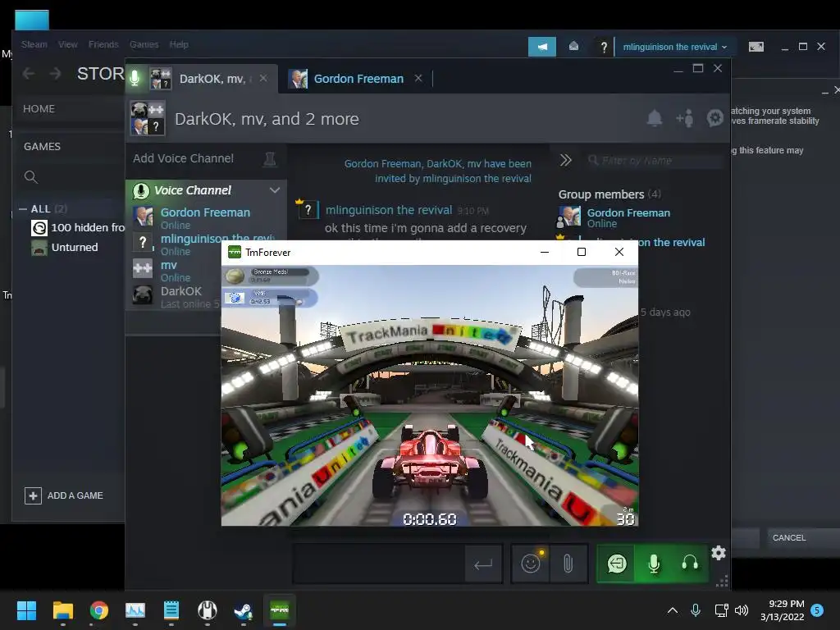Open the GAMES filter header
The image size is (840, 630).
[x=42, y=146]
